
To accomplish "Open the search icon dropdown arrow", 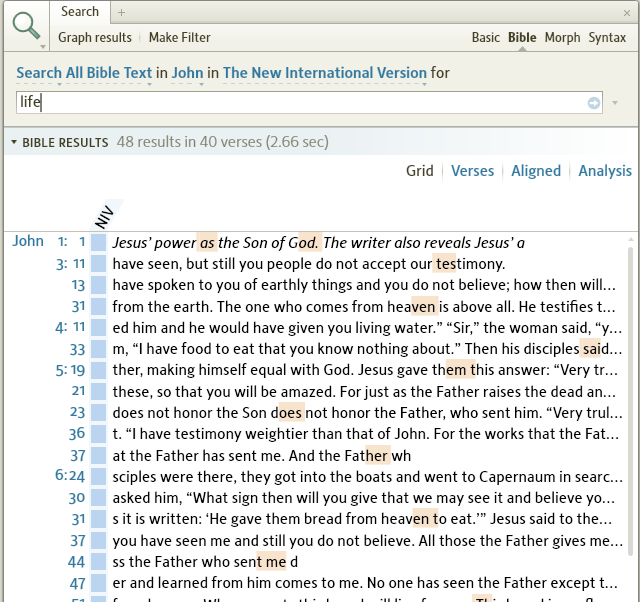I will (x=43, y=47).
